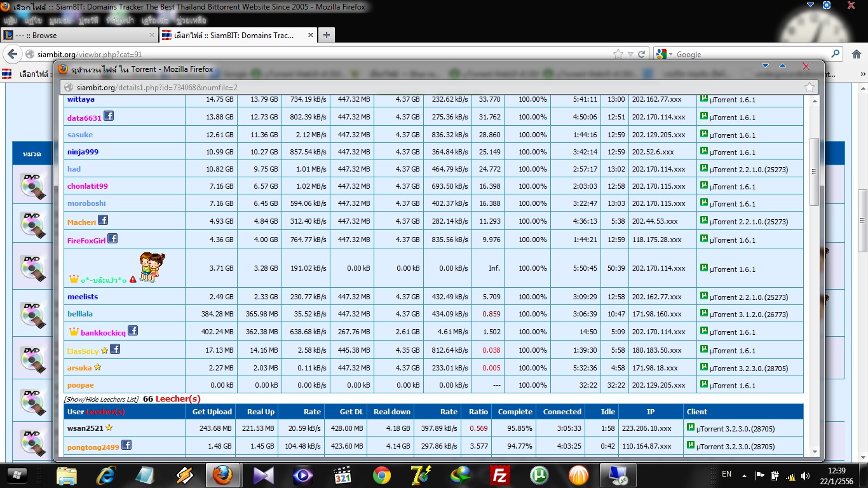Open user profile link pongtong2499
Screen dimensions: 868x488
tap(93, 447)
